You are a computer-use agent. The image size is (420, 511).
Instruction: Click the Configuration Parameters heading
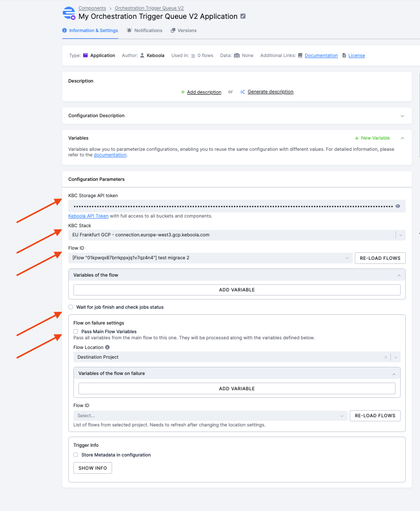96,179
